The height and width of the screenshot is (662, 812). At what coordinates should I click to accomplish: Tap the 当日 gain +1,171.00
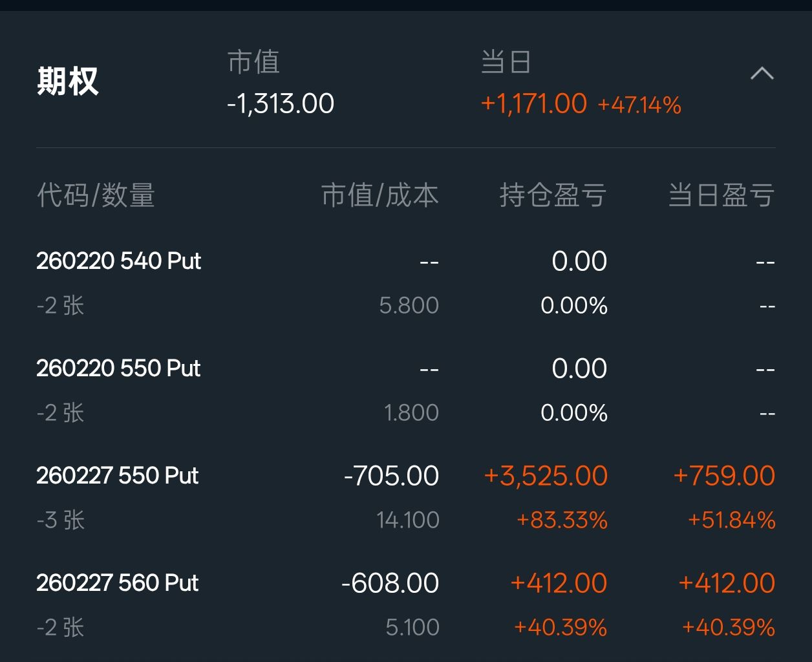point(534,103)
